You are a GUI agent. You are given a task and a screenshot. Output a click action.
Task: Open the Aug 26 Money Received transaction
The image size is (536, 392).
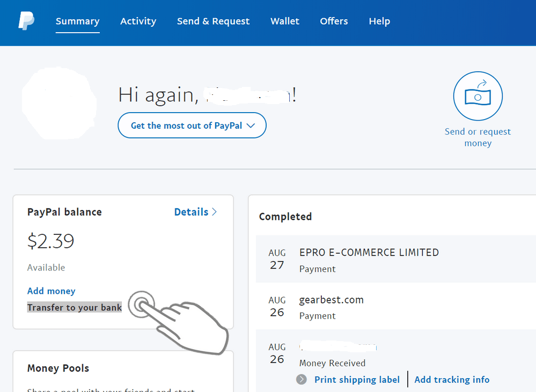[x=396, y=361]
